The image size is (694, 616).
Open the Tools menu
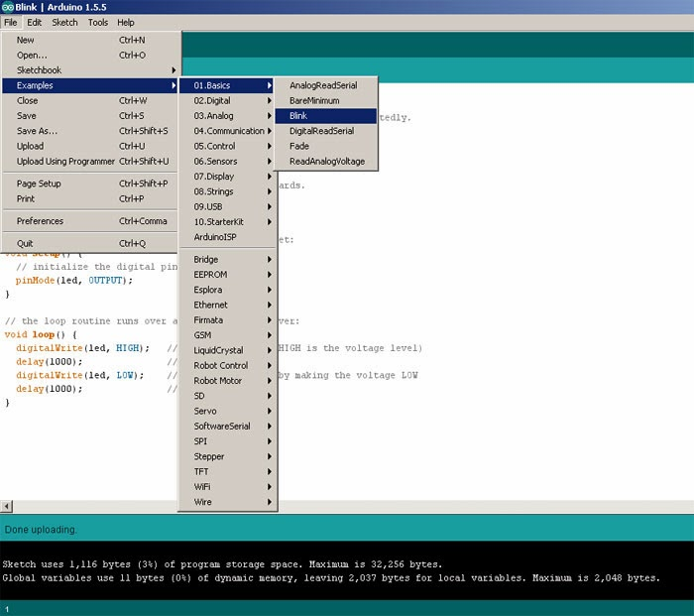coord(98,22)
